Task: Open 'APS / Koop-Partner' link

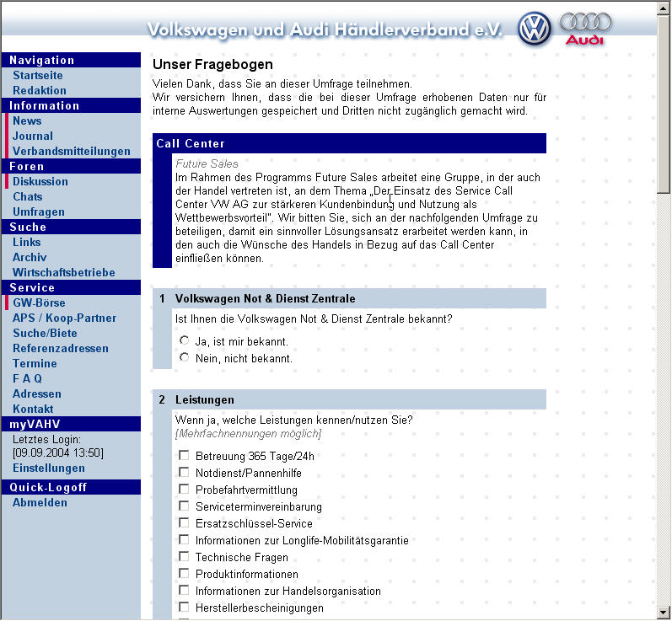Action: (x=64, y=318)
